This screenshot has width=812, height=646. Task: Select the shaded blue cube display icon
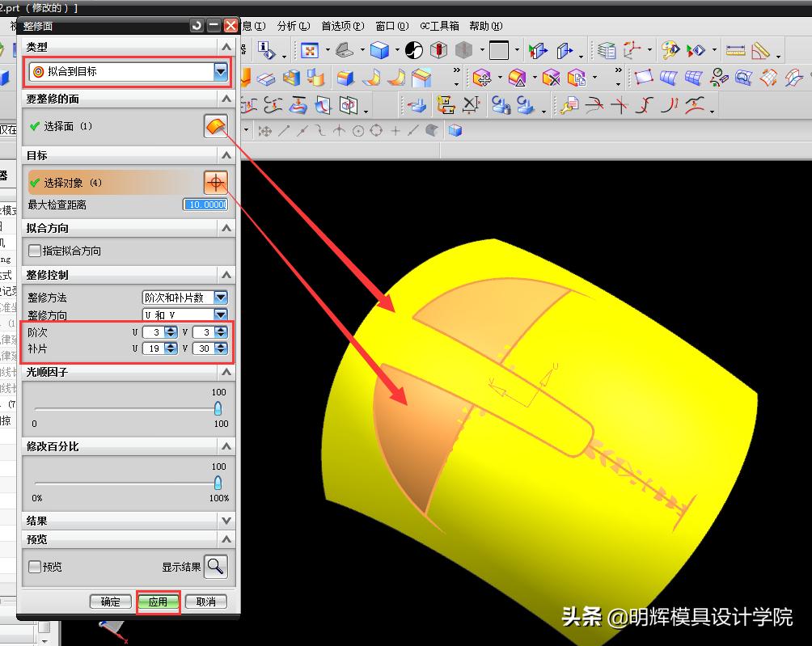(379, 50)
